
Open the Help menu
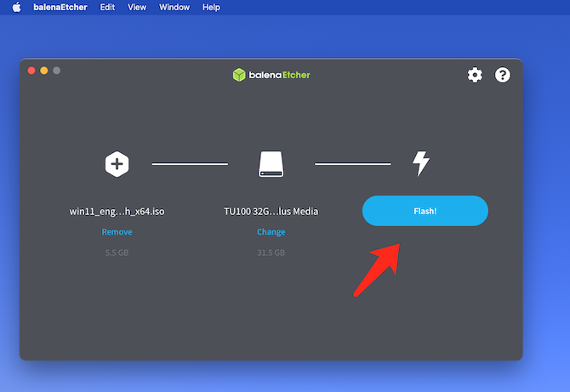[211, 8]
